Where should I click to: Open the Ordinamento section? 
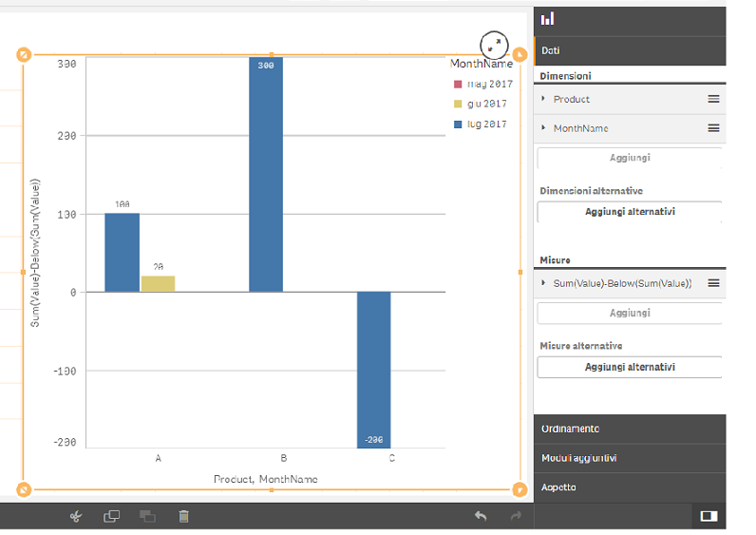coord(630,429)
